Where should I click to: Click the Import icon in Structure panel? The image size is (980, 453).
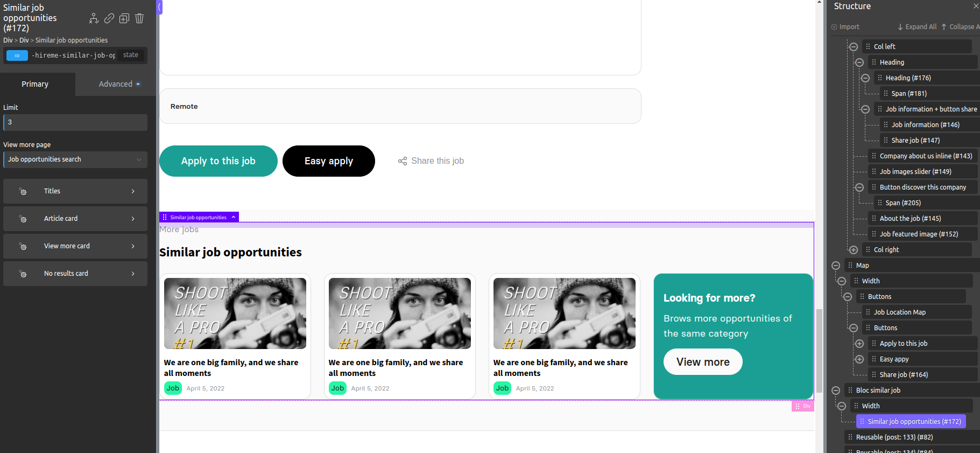(x=834, y=27)
